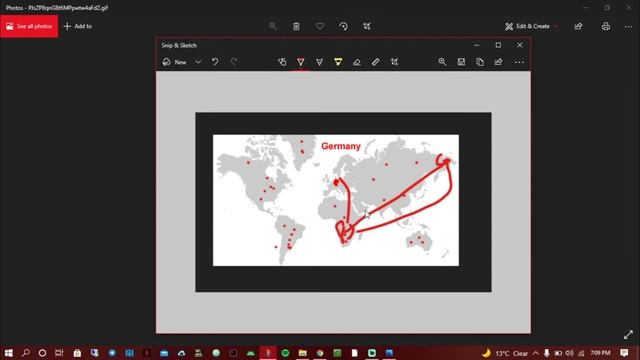The image size is (640, 360).
Task: Toggle Touch Writing in Snip & Sketch
Action: point(282,62)
